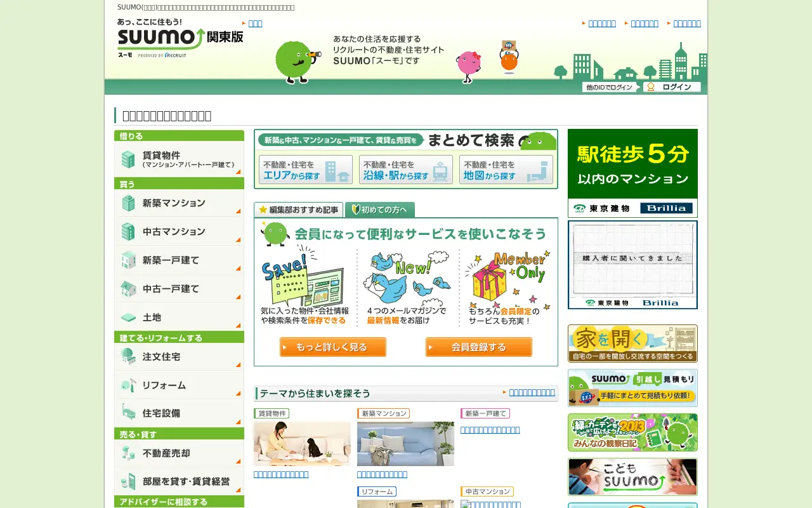
Task: Choose 中古一戸建て from the sidebar
Action: (179, 289)
